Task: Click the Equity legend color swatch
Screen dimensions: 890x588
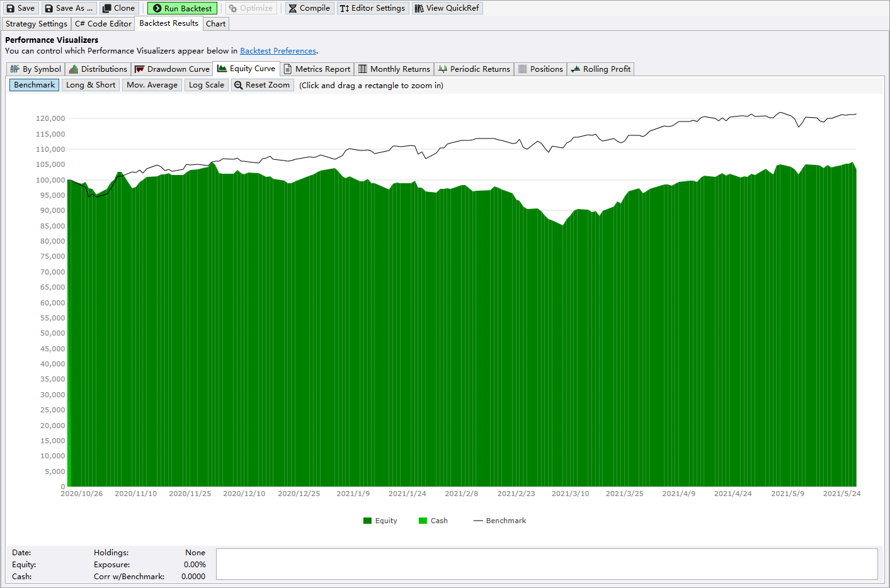Action: (x=367, y=521)
